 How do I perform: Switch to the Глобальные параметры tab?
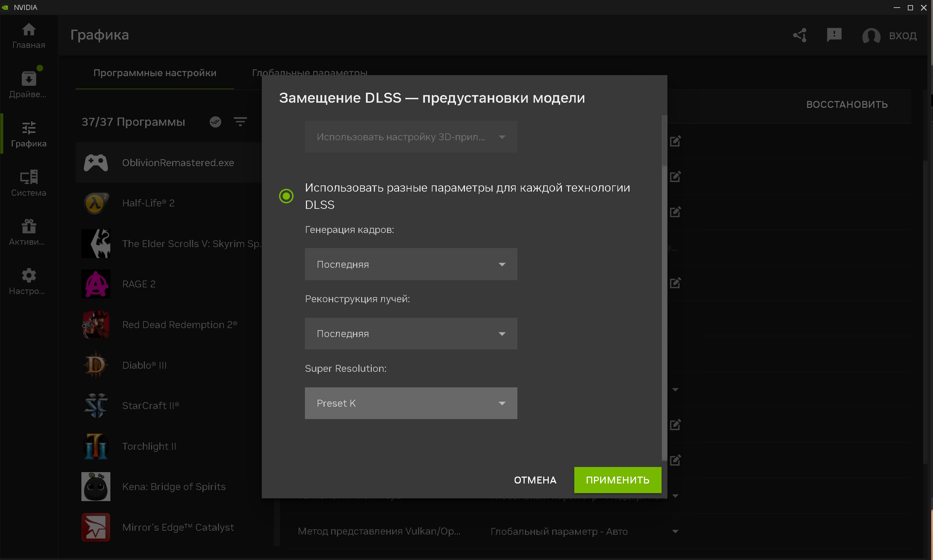[x=309, y=72]
